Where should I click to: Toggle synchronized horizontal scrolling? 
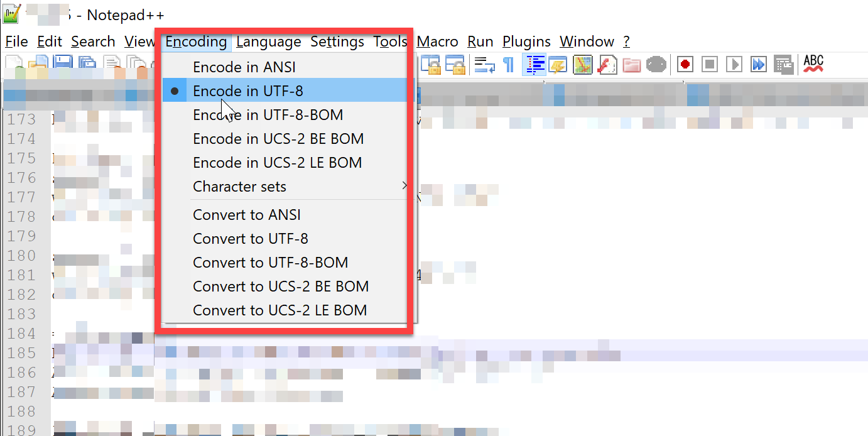pyautogui.click(x=455, y=64)
